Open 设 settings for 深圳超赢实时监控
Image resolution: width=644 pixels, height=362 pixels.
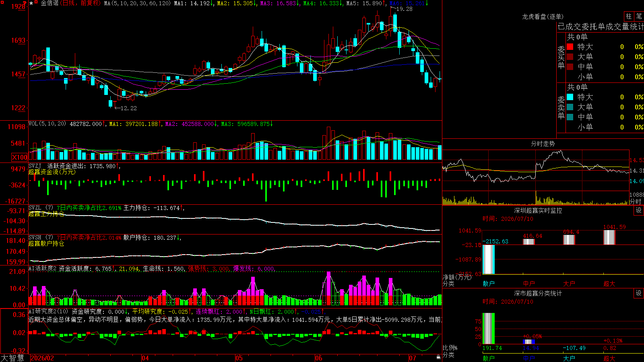[x=639, y=210]
